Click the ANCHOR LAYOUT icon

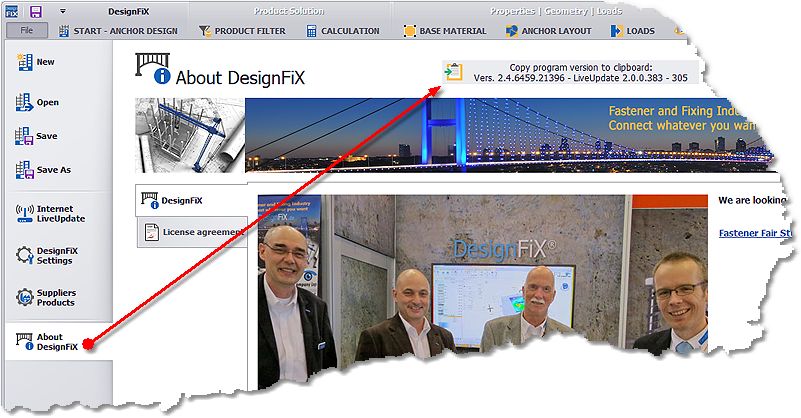pos(512,31)
